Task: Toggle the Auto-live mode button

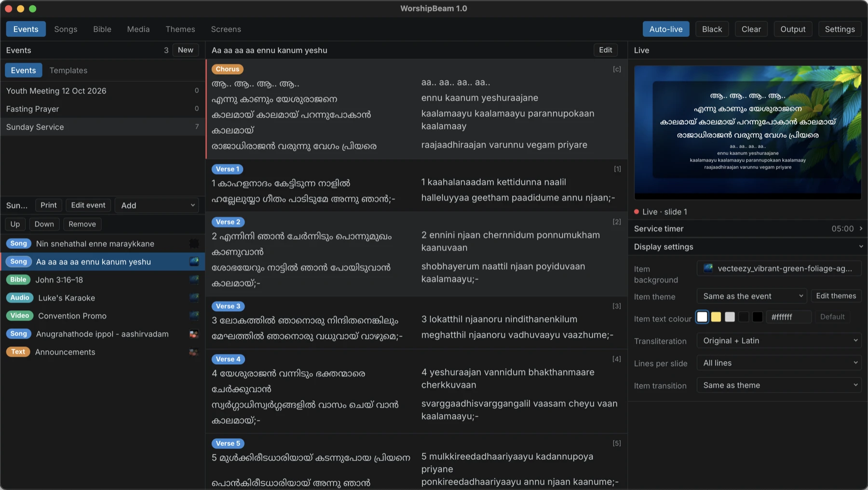Action: pos(666,29)
